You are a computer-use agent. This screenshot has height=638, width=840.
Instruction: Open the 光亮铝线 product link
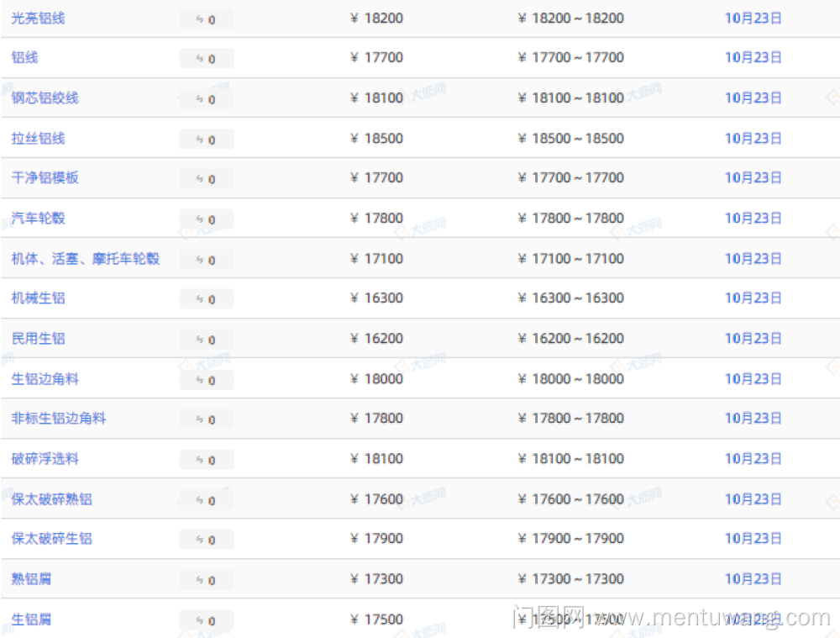(x=38, y=18)
